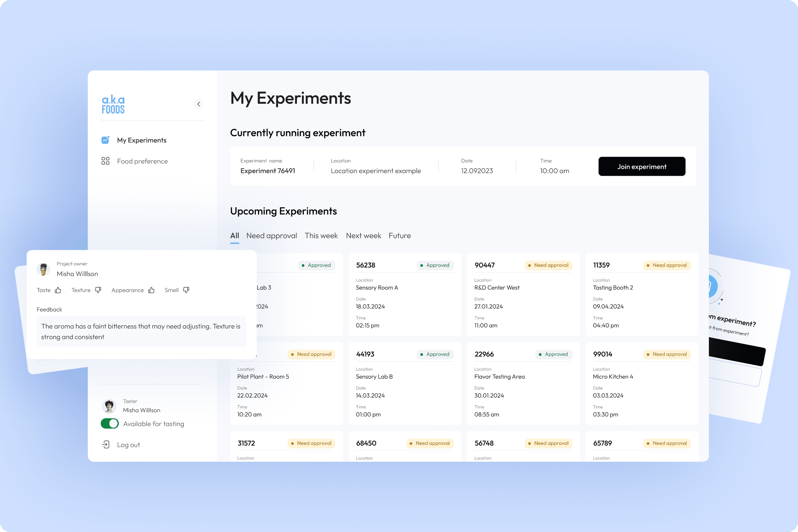Click the Log out arrow icon

(105, 445)
